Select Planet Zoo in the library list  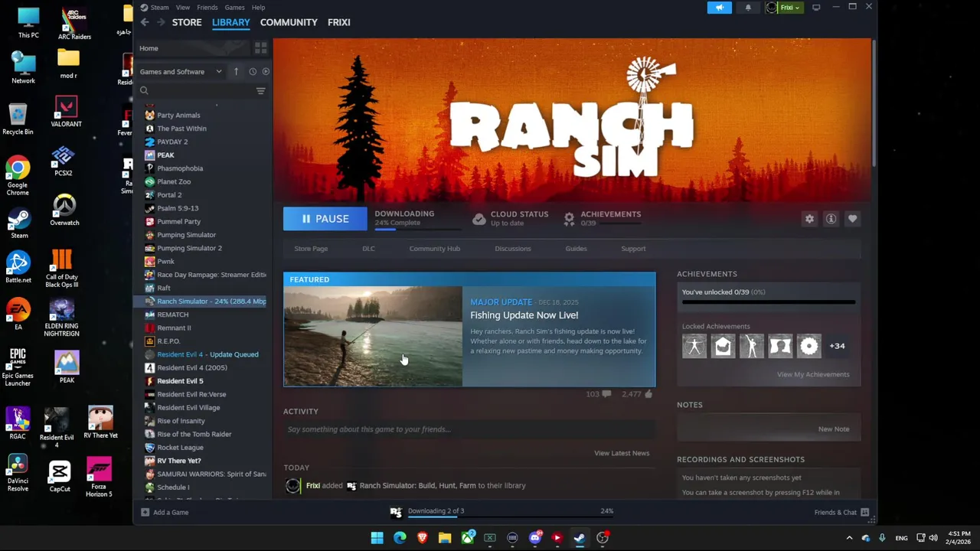[174, 181]
